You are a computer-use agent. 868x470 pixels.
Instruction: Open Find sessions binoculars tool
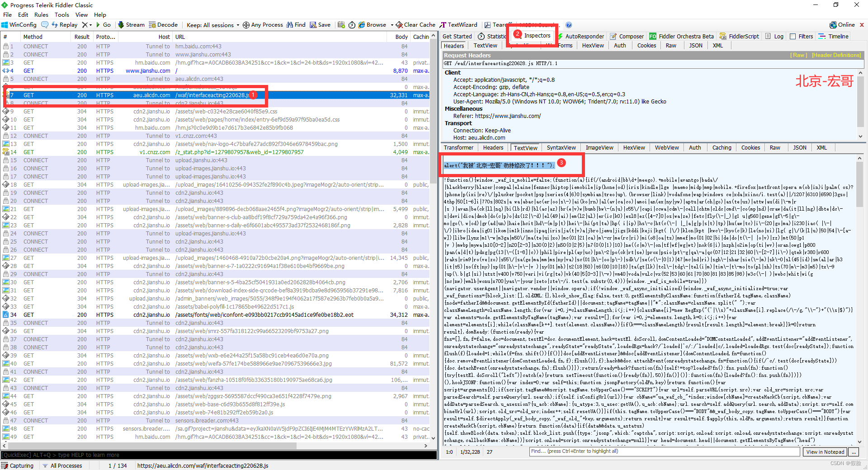[x=296, y=25]
